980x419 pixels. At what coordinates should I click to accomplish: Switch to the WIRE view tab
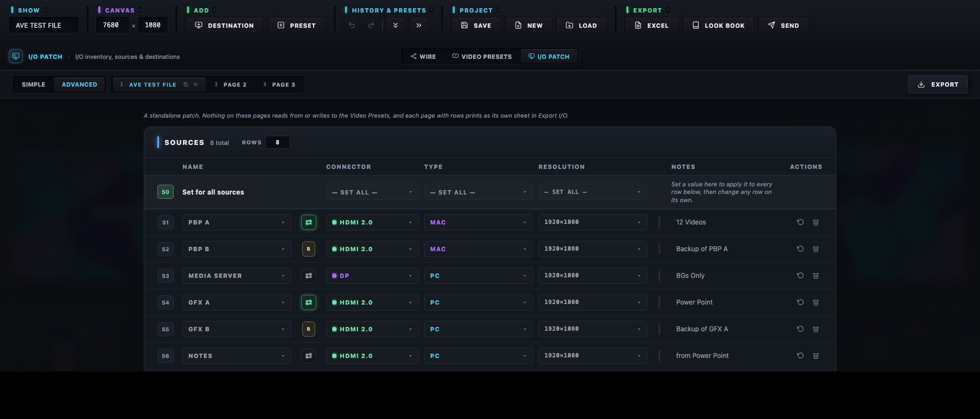tap(424, 56)
